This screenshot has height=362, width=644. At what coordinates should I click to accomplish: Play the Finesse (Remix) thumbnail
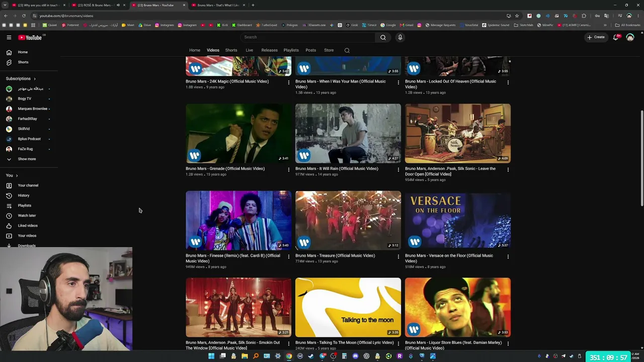pos(238,220)
